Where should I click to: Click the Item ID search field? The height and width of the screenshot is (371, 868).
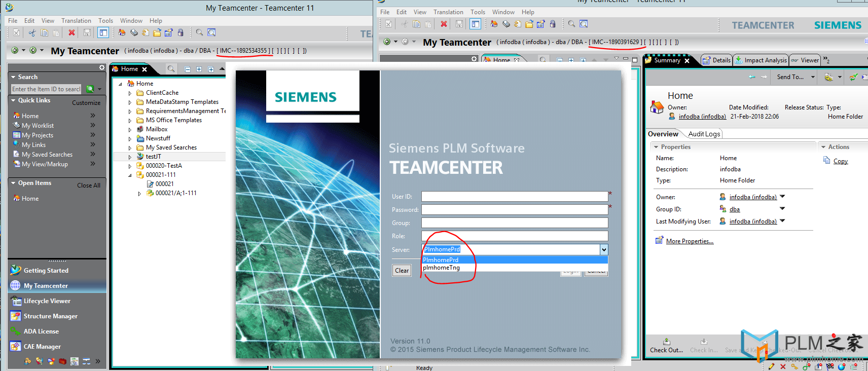46,89
